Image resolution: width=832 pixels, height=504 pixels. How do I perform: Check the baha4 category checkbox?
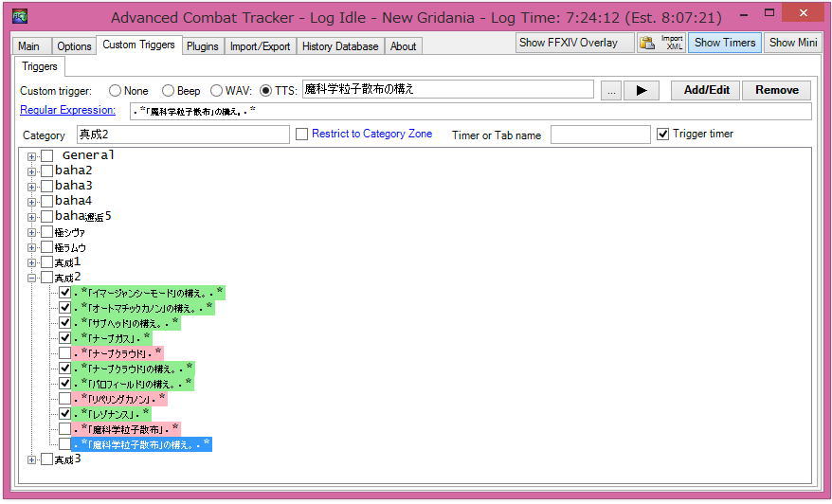point(47,201)
